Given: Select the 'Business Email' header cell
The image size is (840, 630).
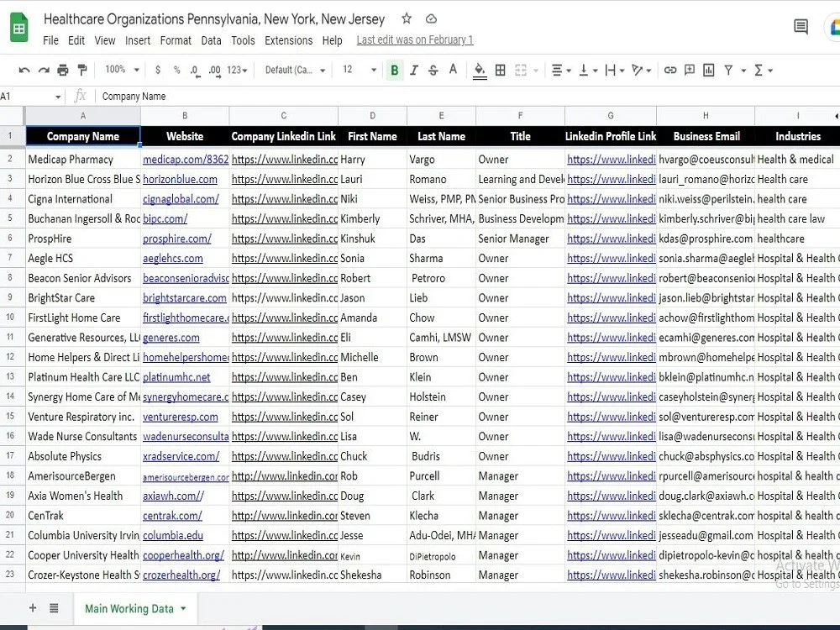Looking at the screenshot, I should pos(706,136).
